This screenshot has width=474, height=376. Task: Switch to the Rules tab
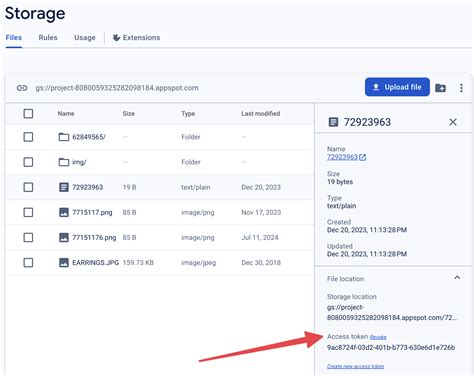coord(48,37)
